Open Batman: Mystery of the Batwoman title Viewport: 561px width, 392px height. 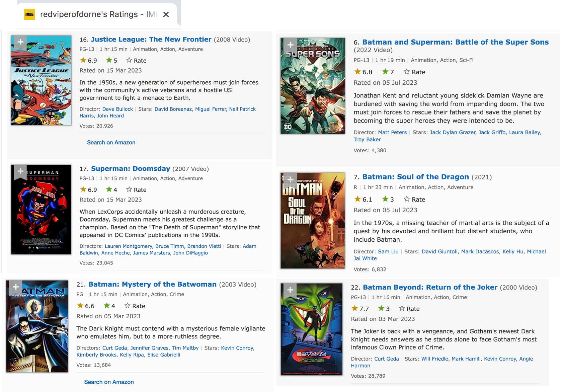(x=152, y=284)
